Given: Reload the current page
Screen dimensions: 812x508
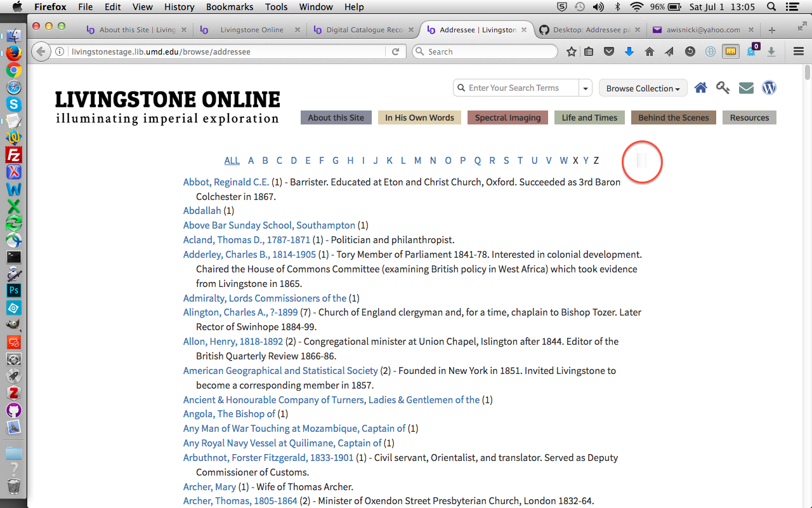Looking at the screenshot, I should pyautogui.click(x=395, y=51).
